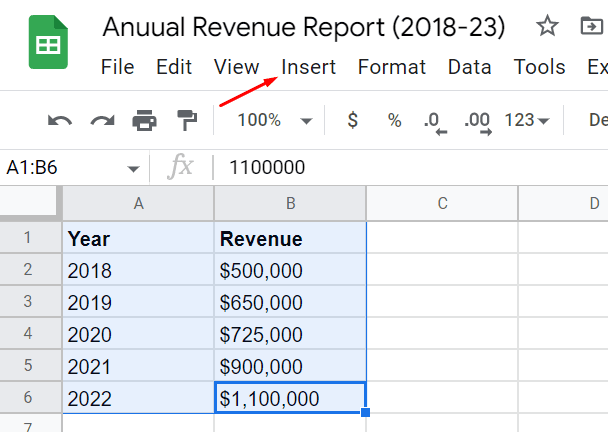Image resolution: width=608 pixels, height=432 pixels.
Task: Select column C header
Action: pos(442,203)
